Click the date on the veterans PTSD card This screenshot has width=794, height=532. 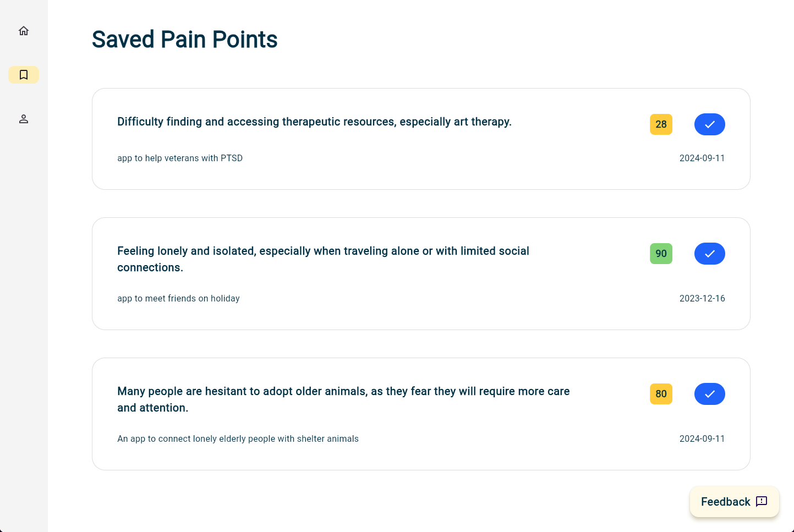point(702,158)
